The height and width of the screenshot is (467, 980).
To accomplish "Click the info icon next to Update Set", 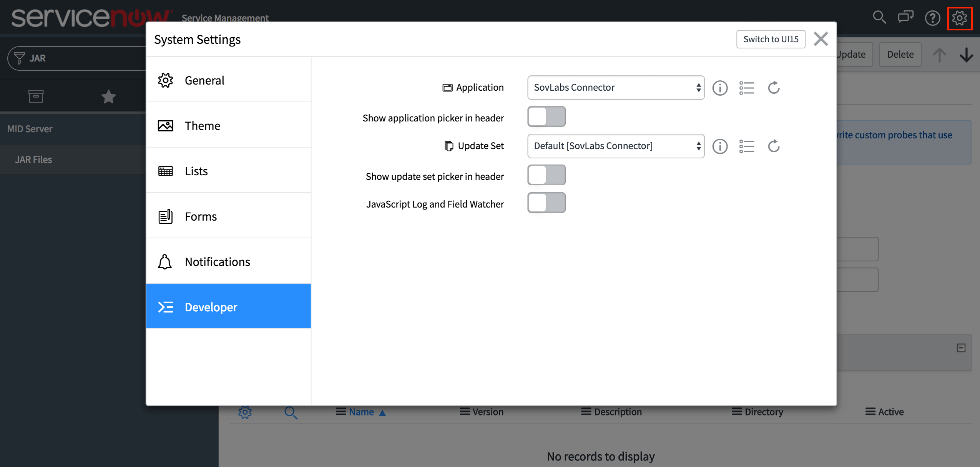I will click(720, 146).
